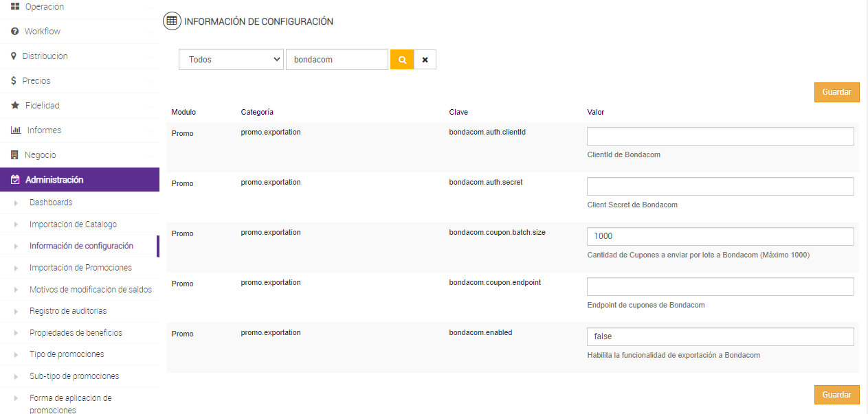Image resolution: width=868 pixels, height=414 pixels.
Task: Click the top Guardar button
Action: [x=836, y=92]
